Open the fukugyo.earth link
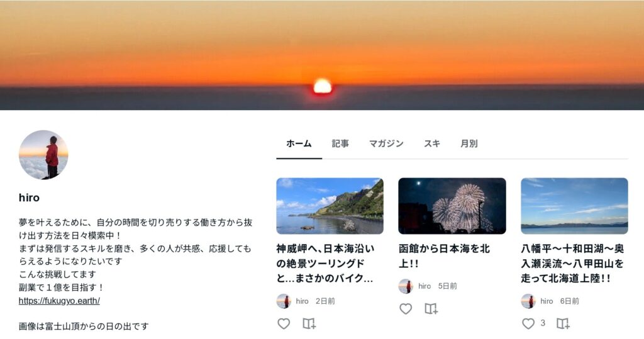Image resolution: width=644 pixels, height=339 pixels. (x=59, y=301)
